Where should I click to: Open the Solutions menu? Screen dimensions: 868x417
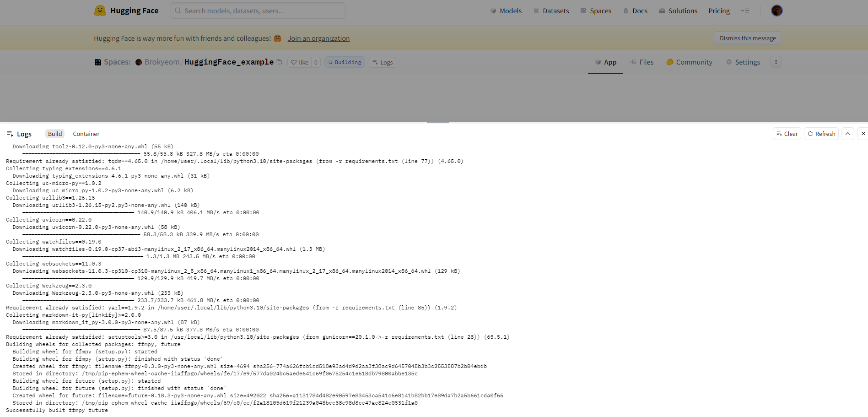tap(678, 11)
